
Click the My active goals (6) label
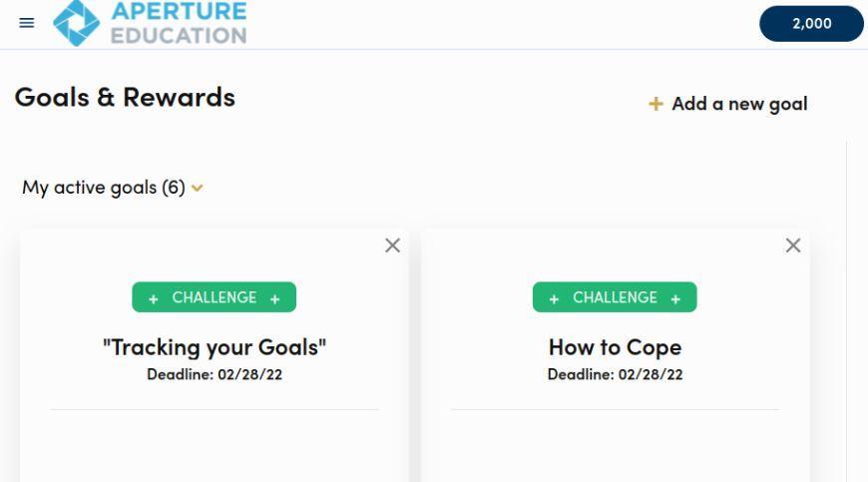coord(103,187)
